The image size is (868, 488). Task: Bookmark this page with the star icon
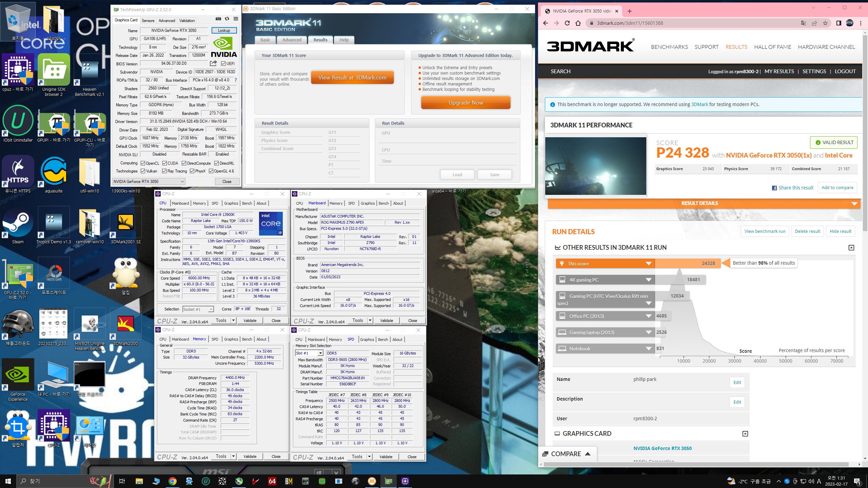(x=825, y=23)
